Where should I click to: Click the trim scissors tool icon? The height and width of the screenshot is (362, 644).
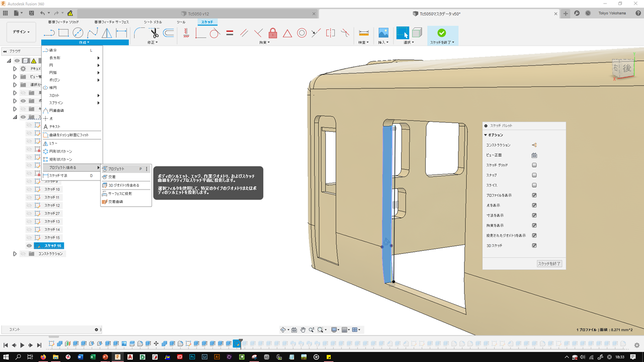click(x=154, y=33)
